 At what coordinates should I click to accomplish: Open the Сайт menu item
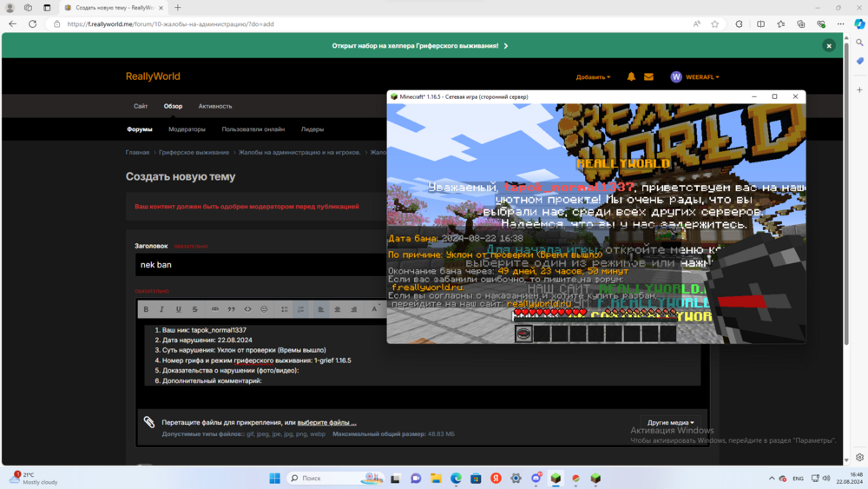(x=141, y=106)
